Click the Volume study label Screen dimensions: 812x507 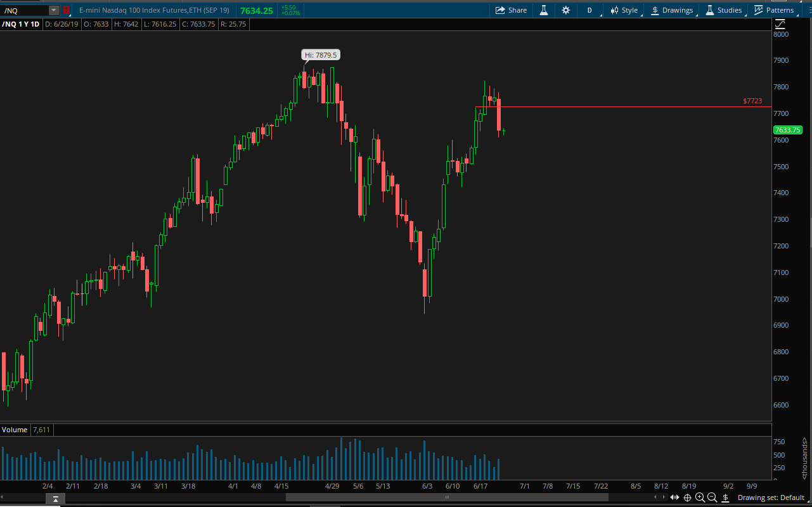15,430
